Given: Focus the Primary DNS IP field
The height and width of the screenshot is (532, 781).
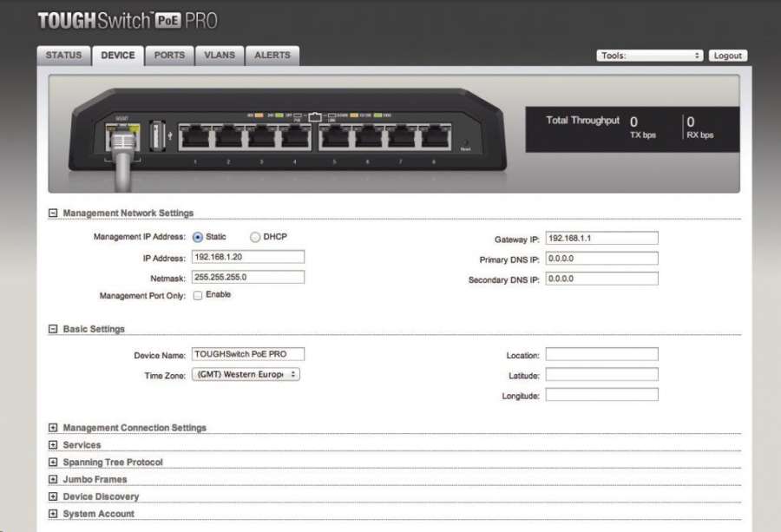Looking at the screenshot, I should 601,259.
